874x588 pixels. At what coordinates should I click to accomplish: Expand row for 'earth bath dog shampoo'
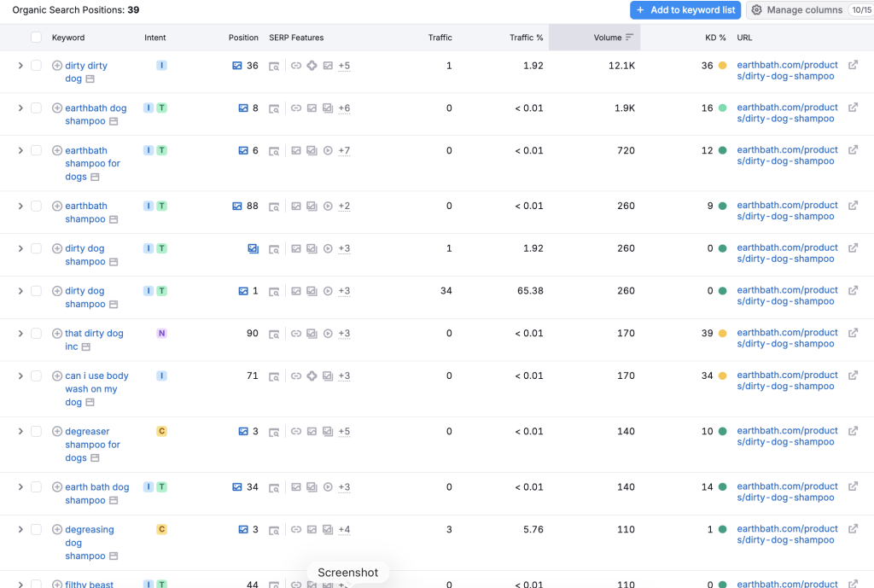[20, 487]
